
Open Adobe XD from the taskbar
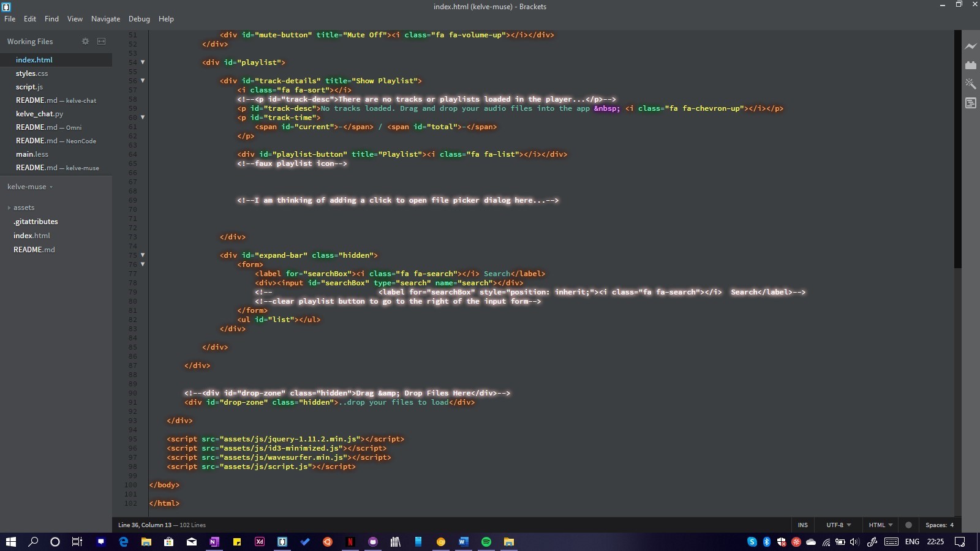pos(260,542)
